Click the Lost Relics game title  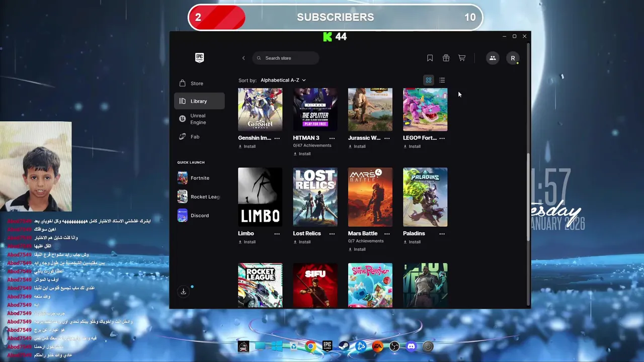(x=307, y=233)
